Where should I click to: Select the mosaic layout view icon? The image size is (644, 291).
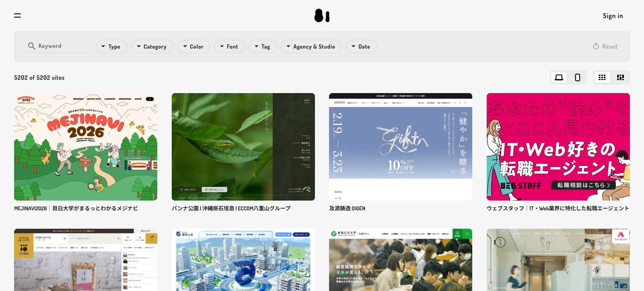coord(620,78)
